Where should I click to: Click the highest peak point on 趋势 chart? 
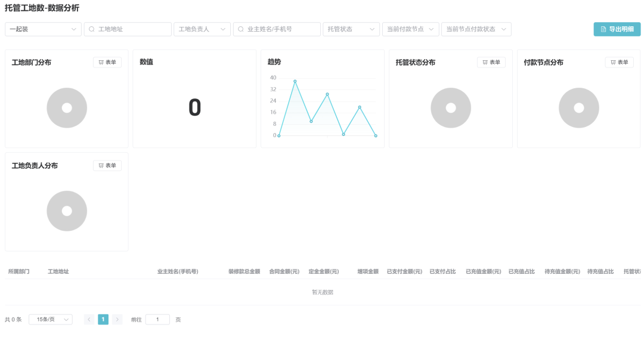[x=295, y=81]
